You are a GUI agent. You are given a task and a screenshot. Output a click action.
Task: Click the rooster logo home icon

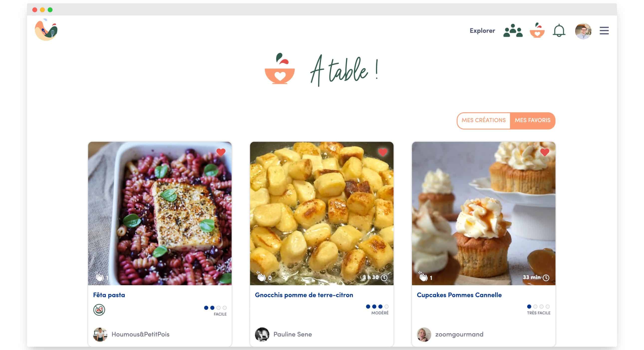pos(46,30)
